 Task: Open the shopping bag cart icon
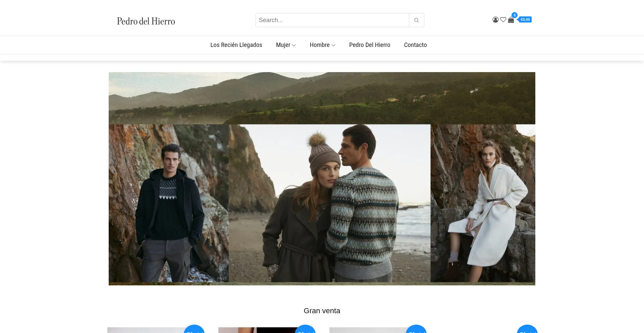[511, 20]
